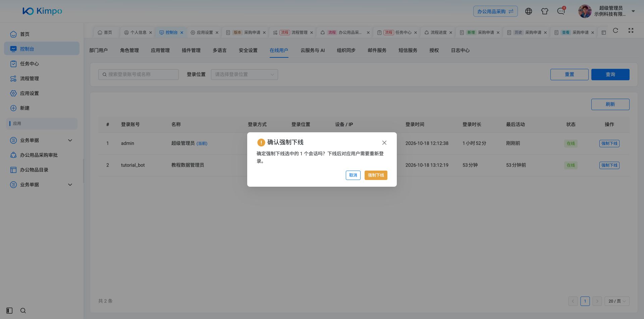The width and height of the screenshot is (644, 319).
Task: Open 办公物品目录 in the sidebar
Action: tap(42, 170)
